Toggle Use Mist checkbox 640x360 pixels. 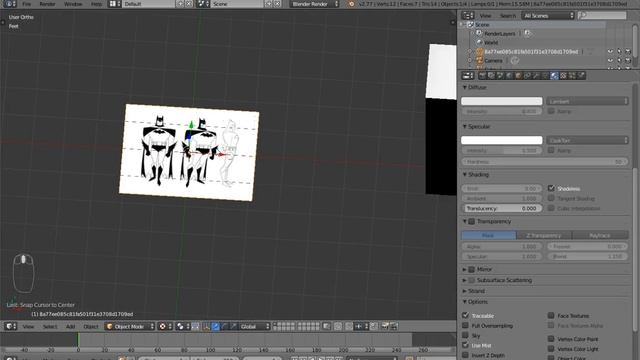(465, 345)
